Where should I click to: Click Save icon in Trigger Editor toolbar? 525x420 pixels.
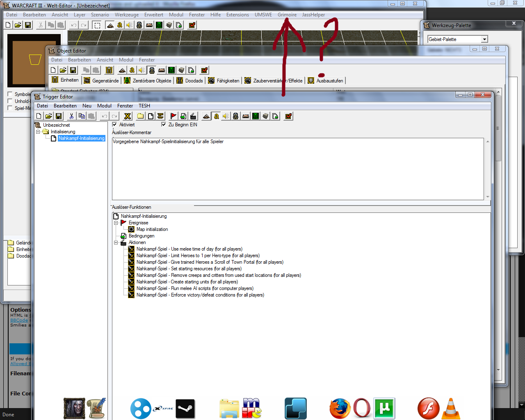[59, 116]
